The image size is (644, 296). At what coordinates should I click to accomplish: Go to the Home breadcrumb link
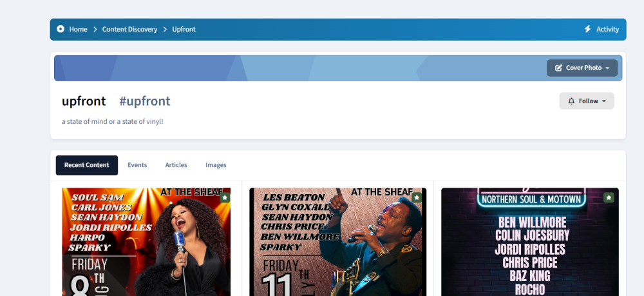(x=78, y=29)
